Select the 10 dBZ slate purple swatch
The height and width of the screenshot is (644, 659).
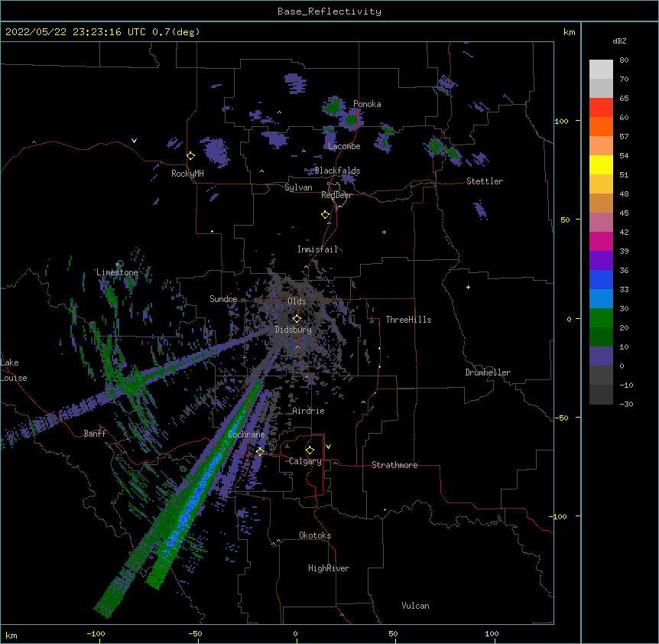[601, 356]
